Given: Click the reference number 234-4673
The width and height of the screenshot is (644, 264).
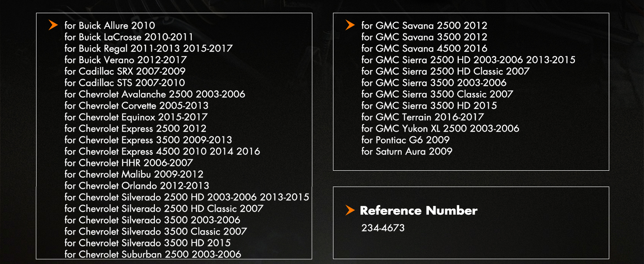Looking at the screenshot, I should pos(383,228).
